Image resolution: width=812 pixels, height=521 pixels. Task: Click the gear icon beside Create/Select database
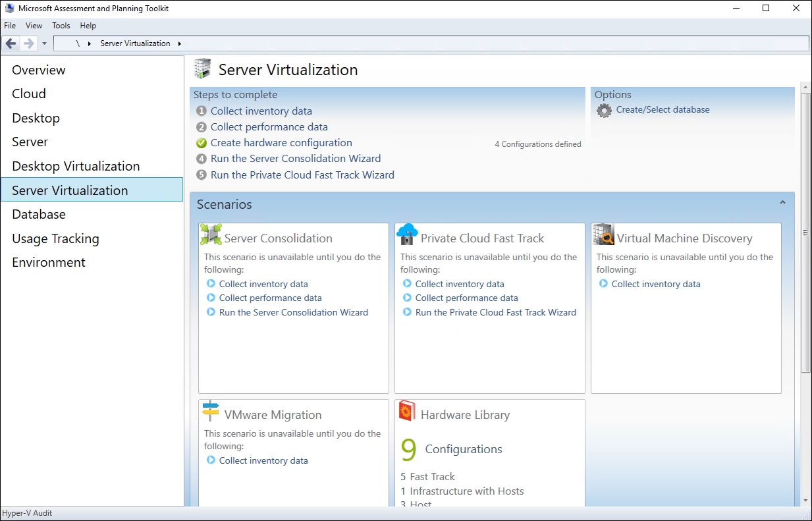tap(604, 111)
